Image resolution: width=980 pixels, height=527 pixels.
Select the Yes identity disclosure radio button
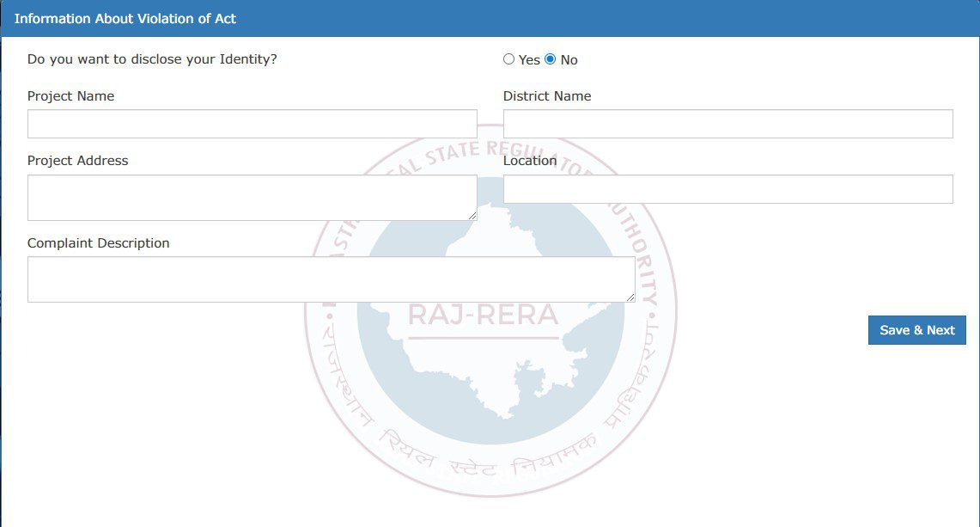(x=508, y=58)
